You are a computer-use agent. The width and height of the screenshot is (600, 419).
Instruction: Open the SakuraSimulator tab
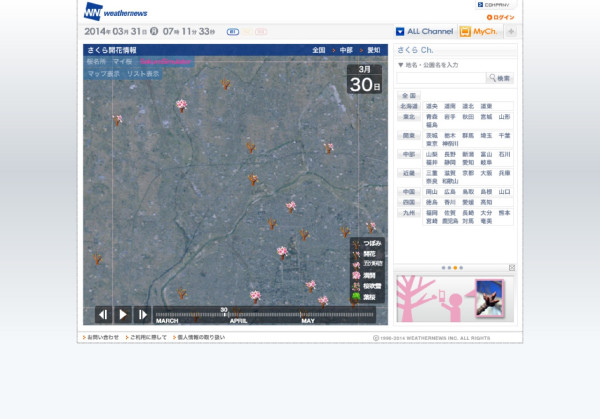[x=165, y=62]
